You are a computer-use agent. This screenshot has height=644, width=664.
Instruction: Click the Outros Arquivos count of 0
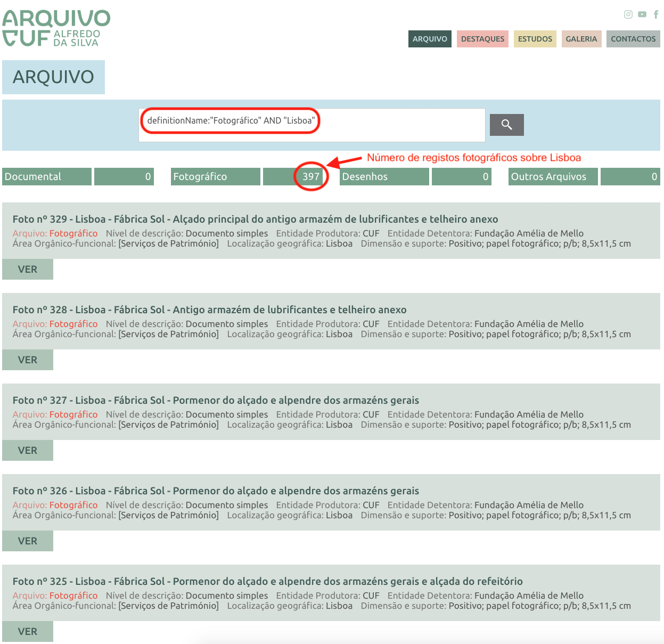click(630, 177)
